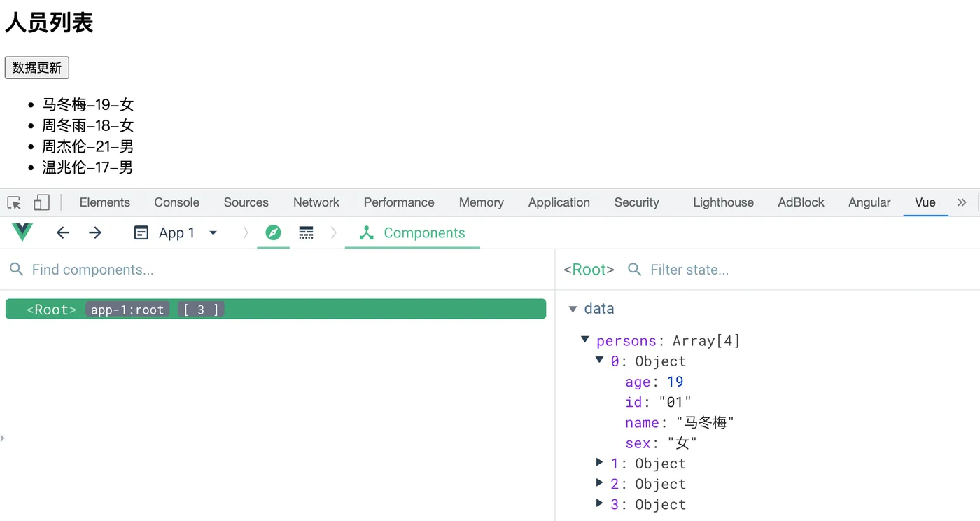Viewport: 980px width, 521px height.
Task: Click the [ 3 ] children count badge
Action: tap(201, 310)
